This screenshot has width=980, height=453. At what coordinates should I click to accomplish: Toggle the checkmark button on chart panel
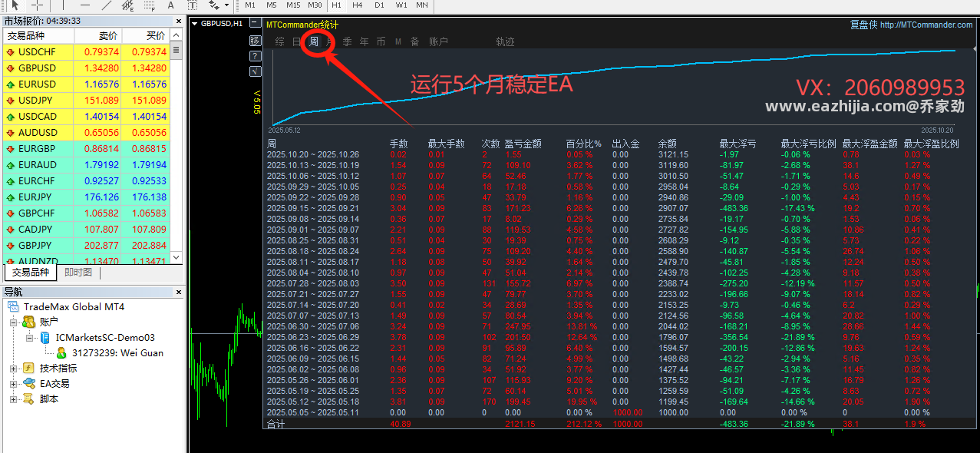[256, 71]
